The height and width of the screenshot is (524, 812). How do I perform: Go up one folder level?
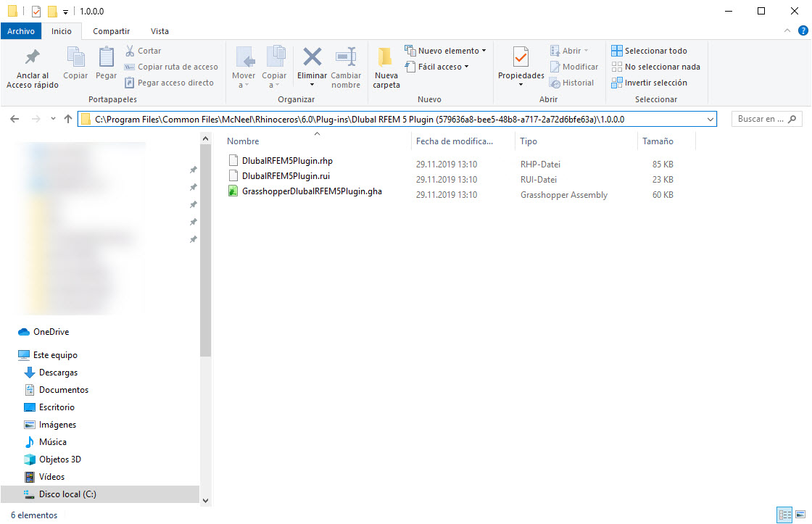pos(68,119)
